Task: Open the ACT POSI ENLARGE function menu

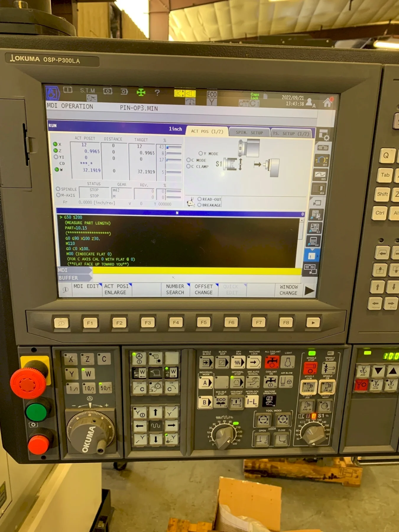Action: pos(117,289)
